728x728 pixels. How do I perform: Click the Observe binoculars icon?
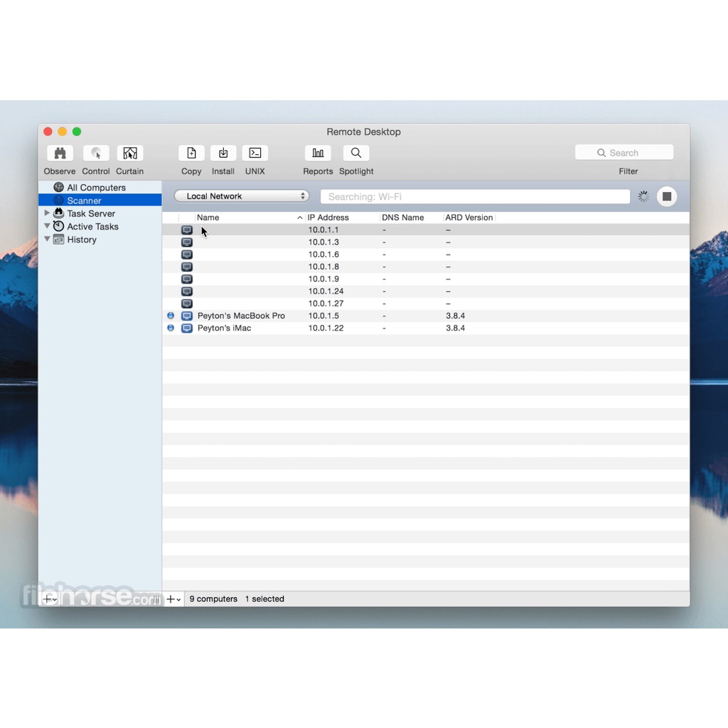(60, 154)
